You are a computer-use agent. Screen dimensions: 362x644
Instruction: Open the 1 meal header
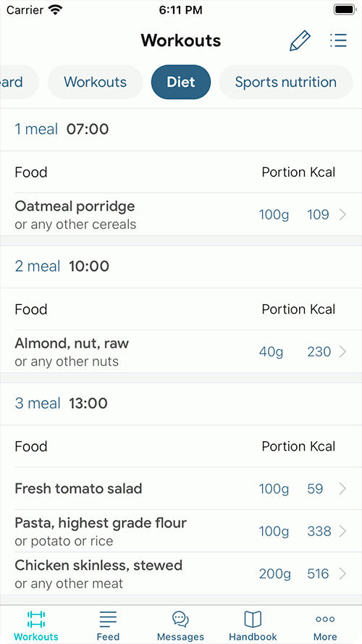pos(181,130)
